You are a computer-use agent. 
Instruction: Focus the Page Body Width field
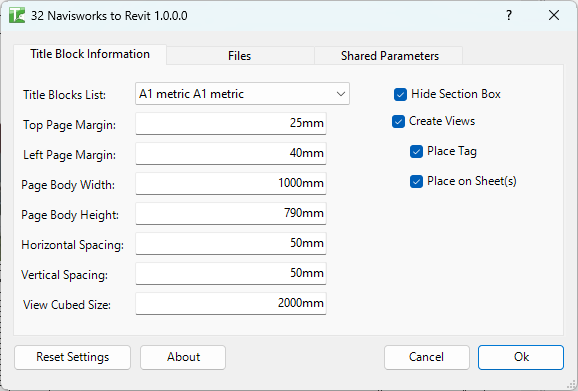click(x=231, y=183)
